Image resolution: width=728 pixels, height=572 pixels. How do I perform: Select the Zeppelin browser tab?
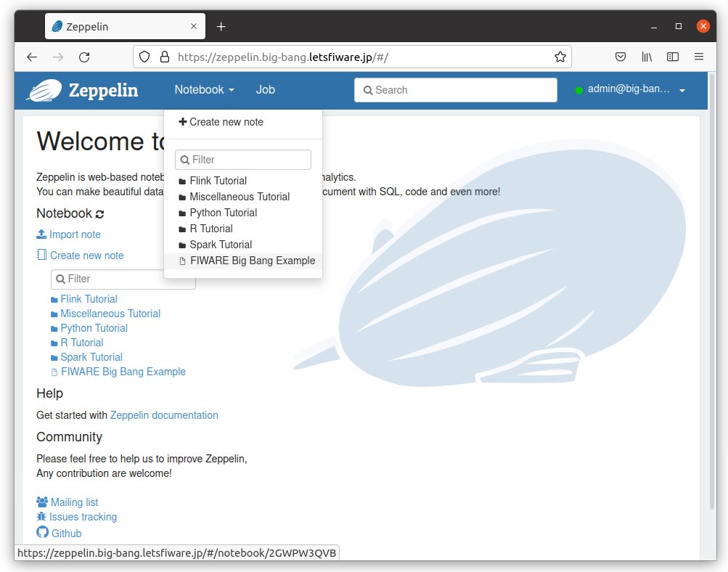(x=126, y=26)
